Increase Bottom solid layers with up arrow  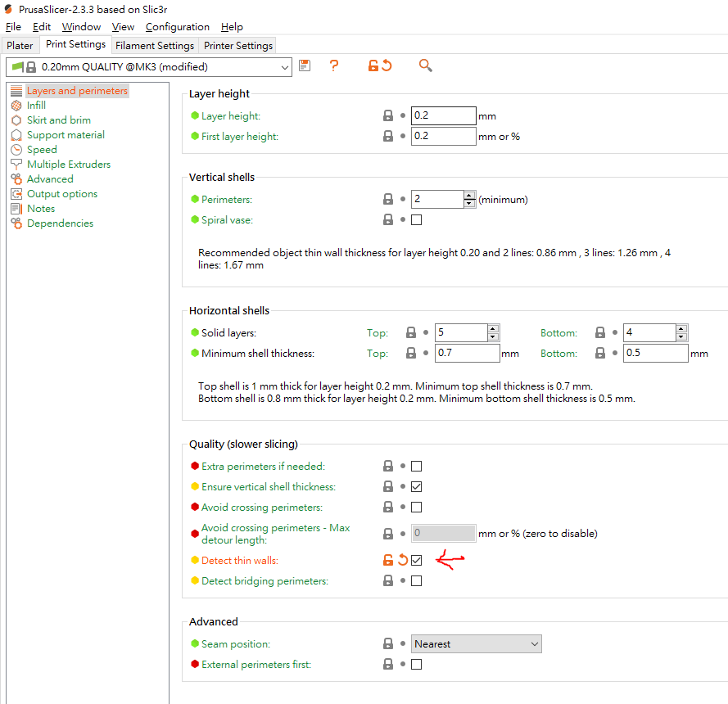(x=681, y=328)
